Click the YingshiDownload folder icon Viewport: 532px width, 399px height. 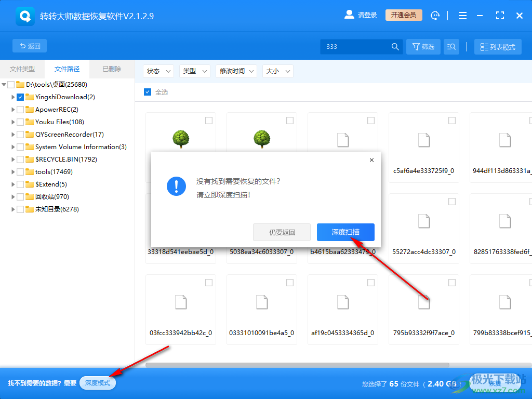[x=30, y=97]
